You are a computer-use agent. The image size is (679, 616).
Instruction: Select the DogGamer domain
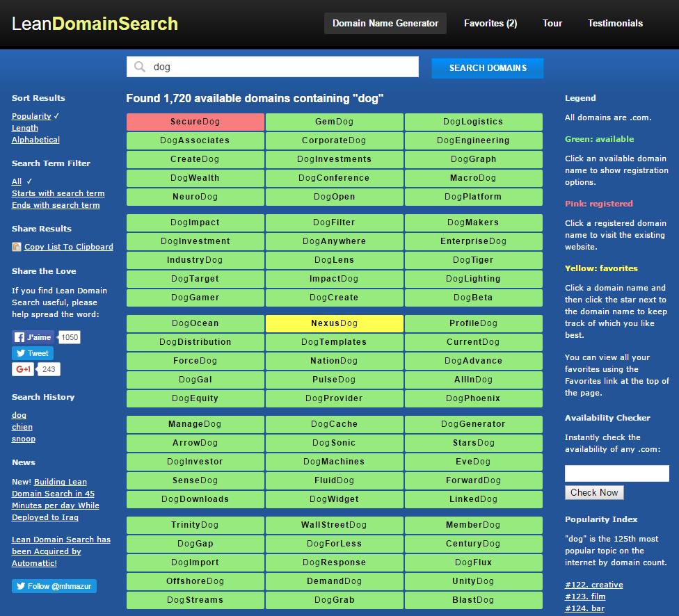[195, 298]
